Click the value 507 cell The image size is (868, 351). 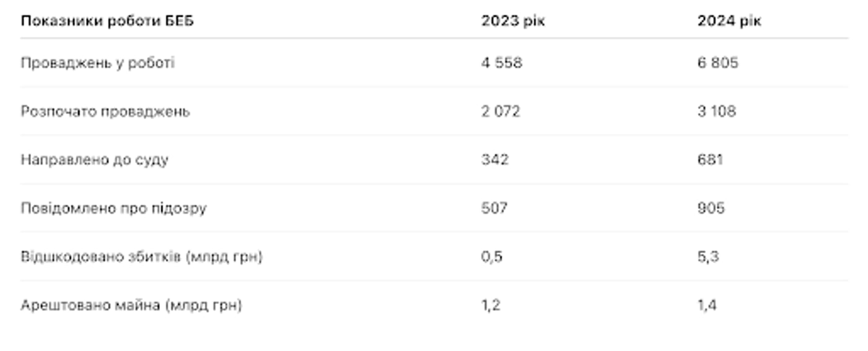(494, 208)
